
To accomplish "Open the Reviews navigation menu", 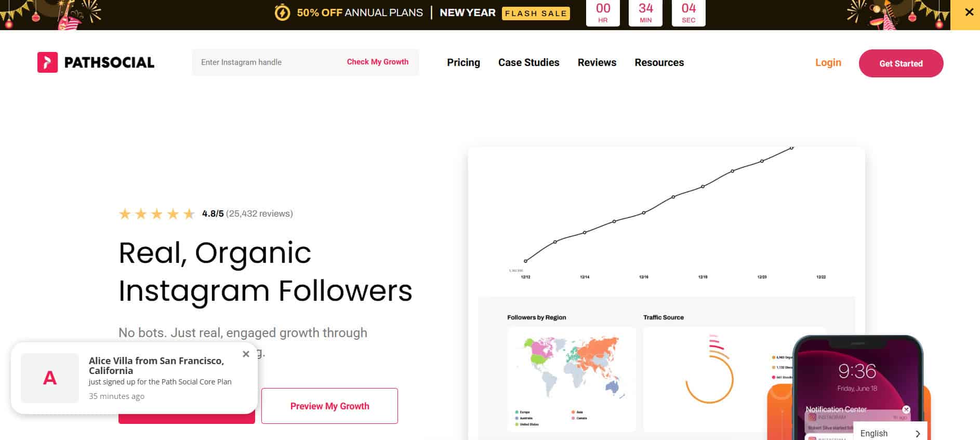I will click(x=597, y=62).
